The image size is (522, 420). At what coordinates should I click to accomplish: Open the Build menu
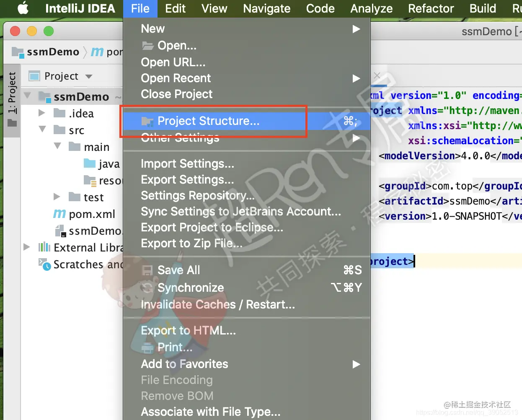click(483, 8)
